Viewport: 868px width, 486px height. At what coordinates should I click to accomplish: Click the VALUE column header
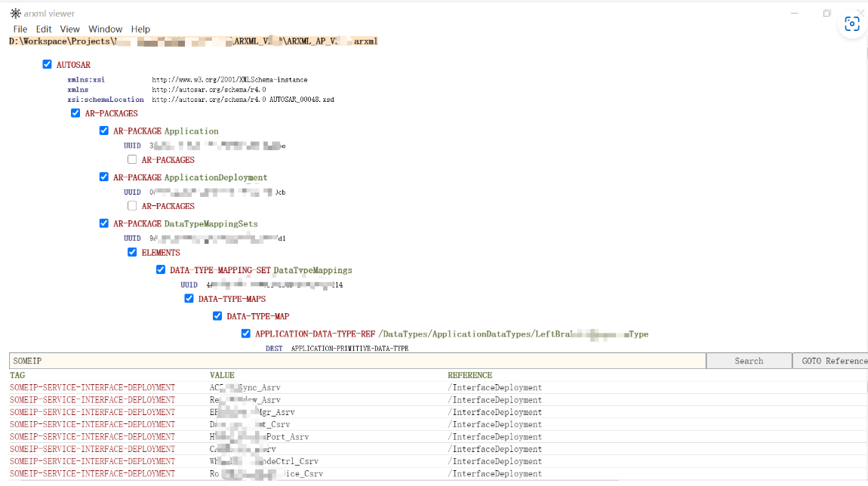point(222,375)
